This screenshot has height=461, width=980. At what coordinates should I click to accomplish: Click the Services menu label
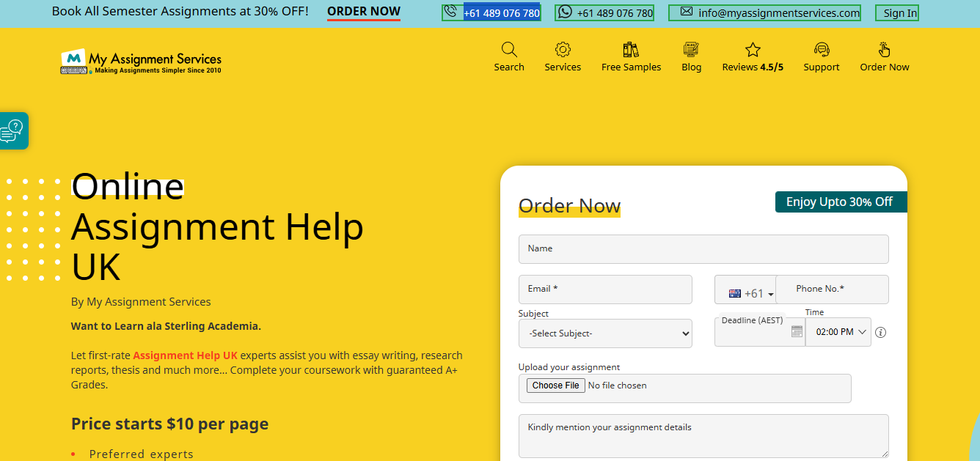pyautogui.click(x=563, y=67)
